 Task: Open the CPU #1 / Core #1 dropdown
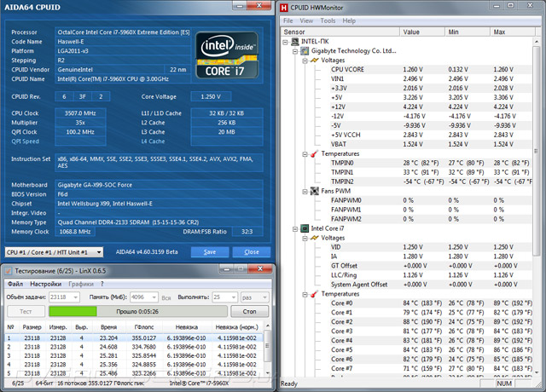click(x=54, y=252)
